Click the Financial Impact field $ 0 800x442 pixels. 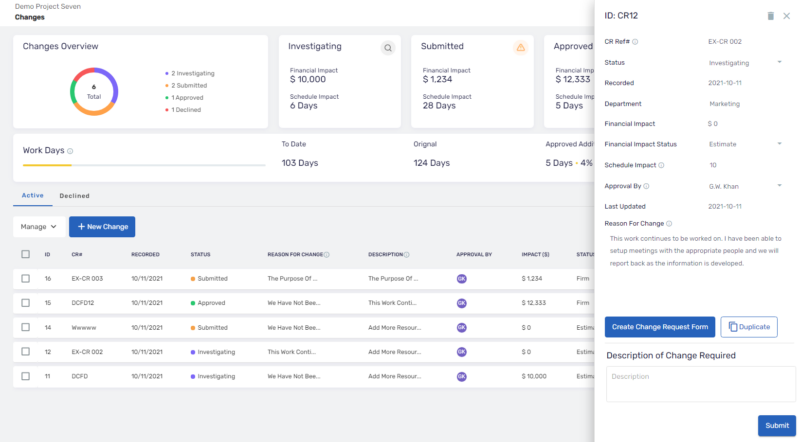(713, 124)
